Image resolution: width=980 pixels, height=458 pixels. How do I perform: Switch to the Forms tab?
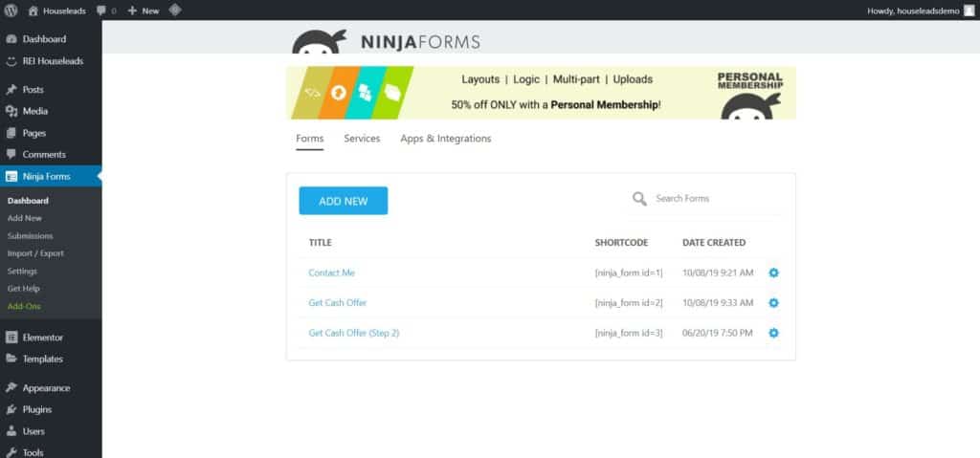coord(310,139)
